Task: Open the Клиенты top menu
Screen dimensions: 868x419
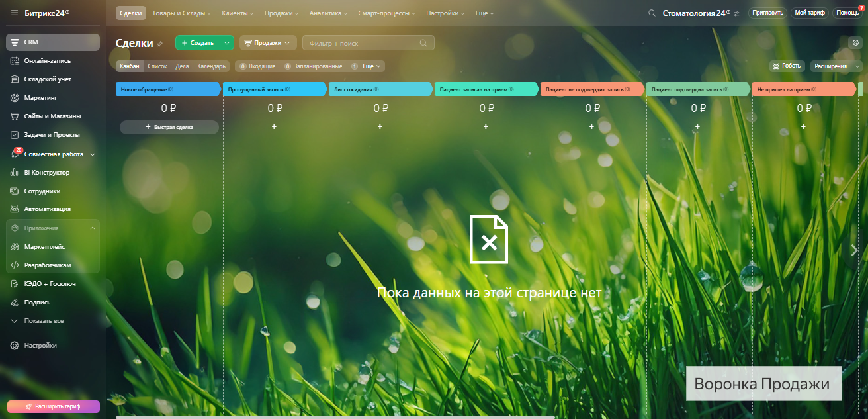Action: pos(238,13)
